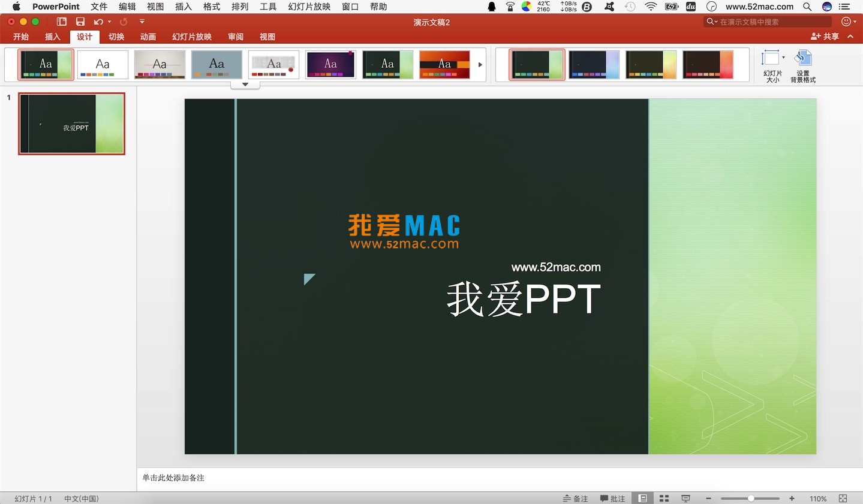Viewport: 863px width, 504px height.
Task: Expand the theme gallery downward chevron
Action: [x=245, y=84]
